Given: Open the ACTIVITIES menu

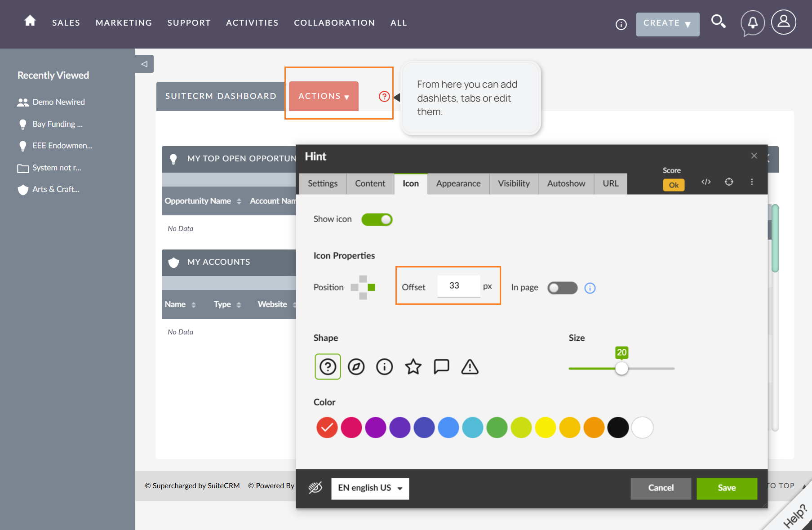Looking at the screenshot, I should point(253,23).
